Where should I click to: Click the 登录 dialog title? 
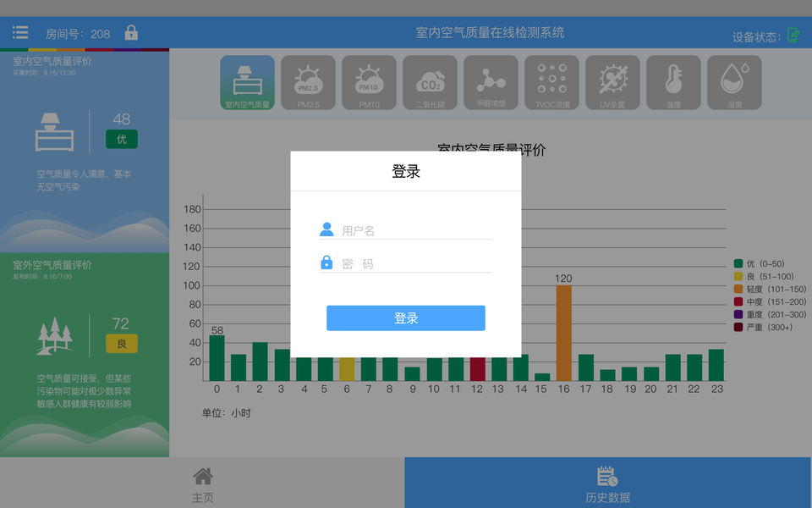coord(405,172)
